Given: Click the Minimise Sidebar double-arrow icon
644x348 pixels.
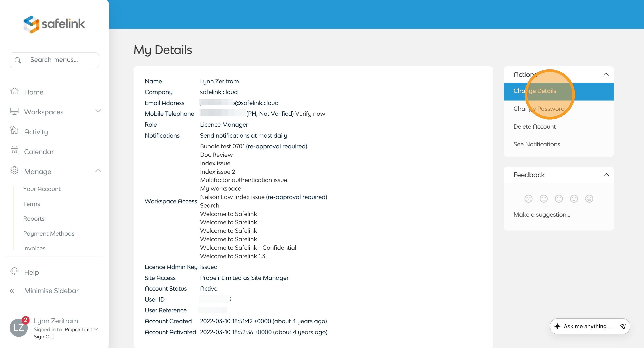Looking at the screenshot, I should point(12,291).
